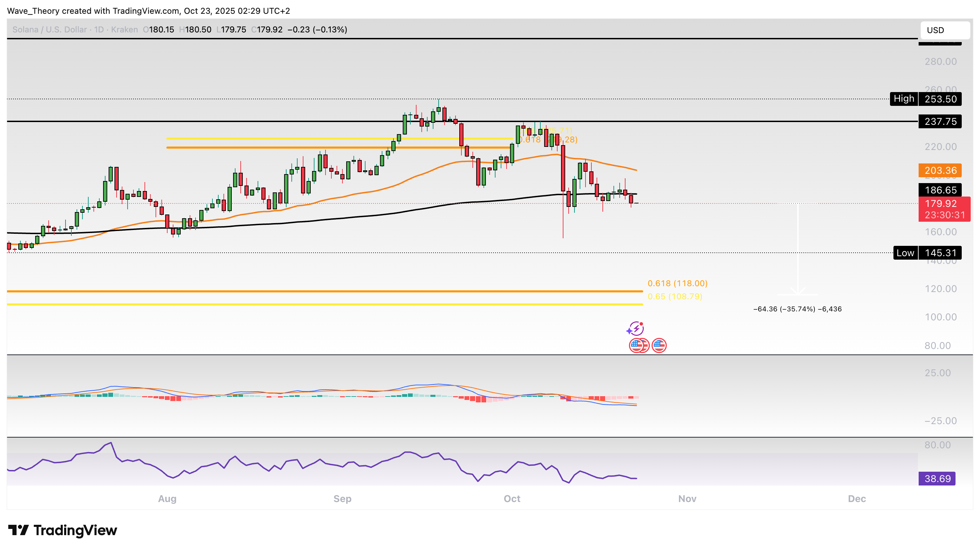The height and width of the screenshot is (551, 980).
Task: Open the 1D timeframe selector
Action: [x=98, y=29]
